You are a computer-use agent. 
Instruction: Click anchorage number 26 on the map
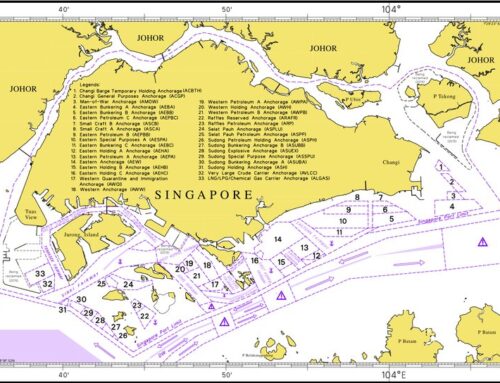pos(123,335)
